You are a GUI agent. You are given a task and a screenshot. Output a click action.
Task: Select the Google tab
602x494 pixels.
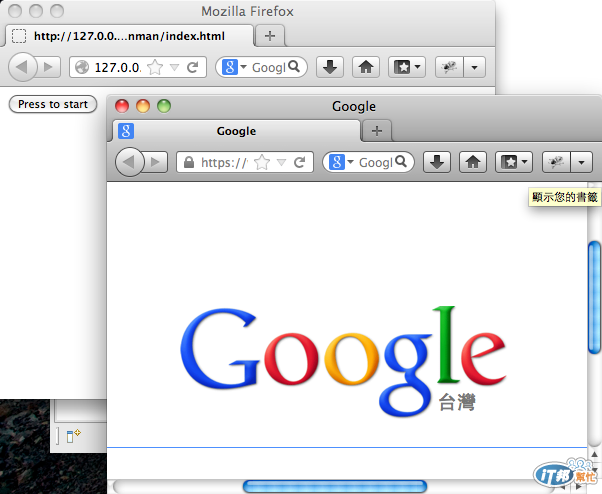tap(236, 131)
